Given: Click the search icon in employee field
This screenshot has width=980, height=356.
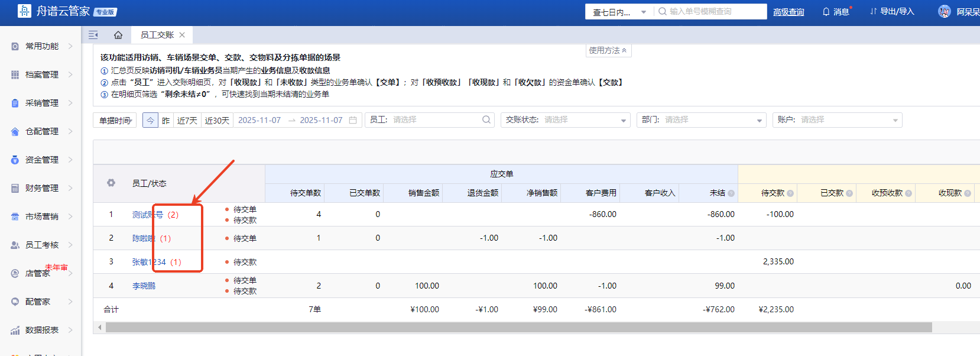Looking at the screenshot, I should pos(486,120).
